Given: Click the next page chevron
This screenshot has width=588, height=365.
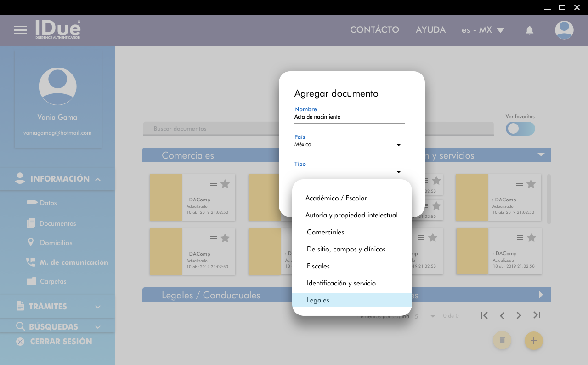Looking at the screenshot, I should tap(519, 315).
